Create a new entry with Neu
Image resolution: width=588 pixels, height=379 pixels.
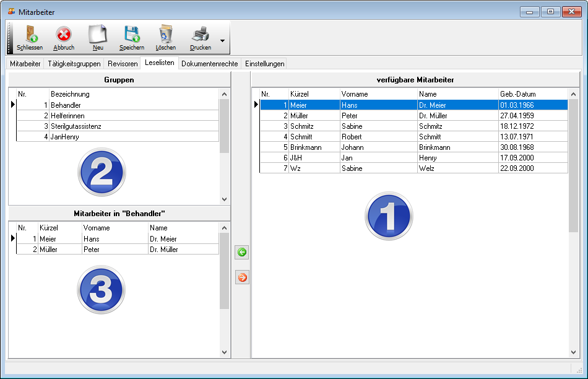click(x=98, y=34)
